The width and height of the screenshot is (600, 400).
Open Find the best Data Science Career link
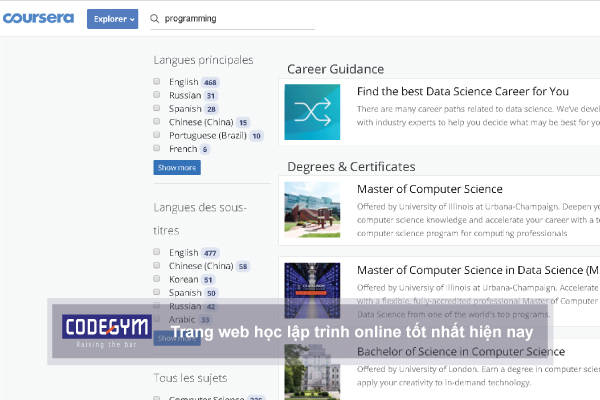[463, 91]
